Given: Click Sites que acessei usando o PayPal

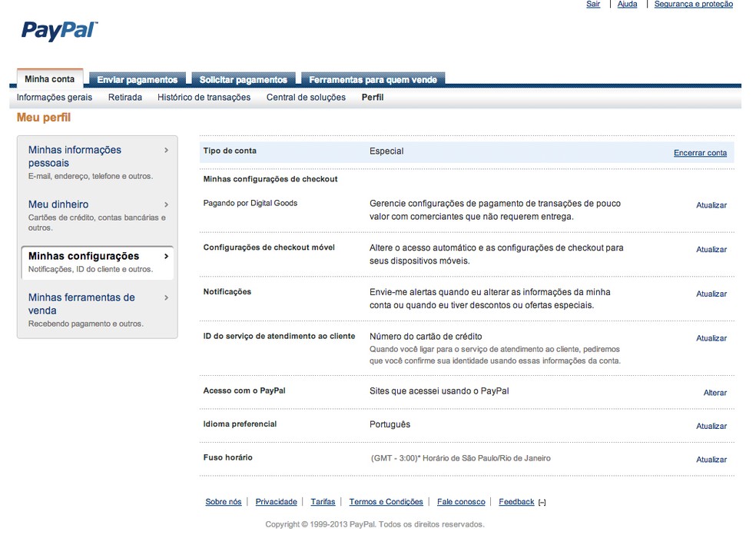Looking at the screenshot, I should click(439, 391).
